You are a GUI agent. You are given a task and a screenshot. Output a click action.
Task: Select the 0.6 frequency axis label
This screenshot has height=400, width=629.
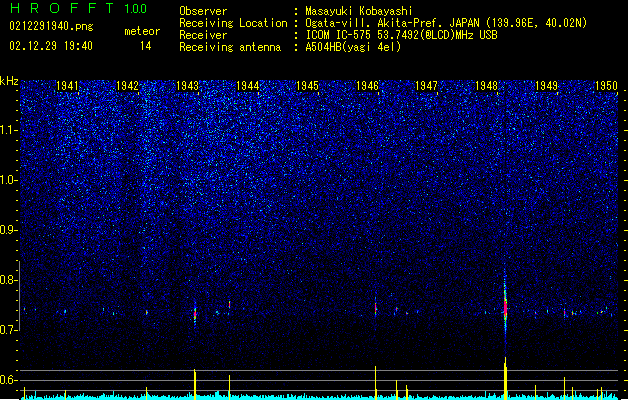point(8,380)
